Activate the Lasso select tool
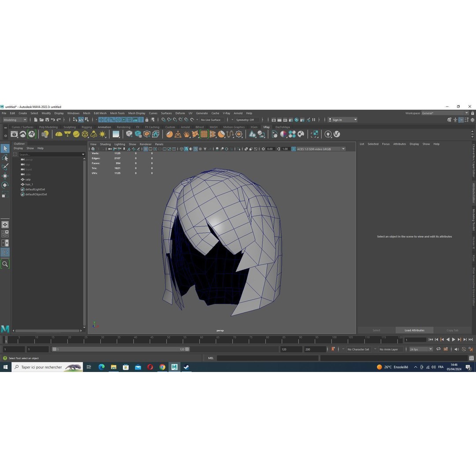Viewport: 476px width, 476px height. (5, 158)
